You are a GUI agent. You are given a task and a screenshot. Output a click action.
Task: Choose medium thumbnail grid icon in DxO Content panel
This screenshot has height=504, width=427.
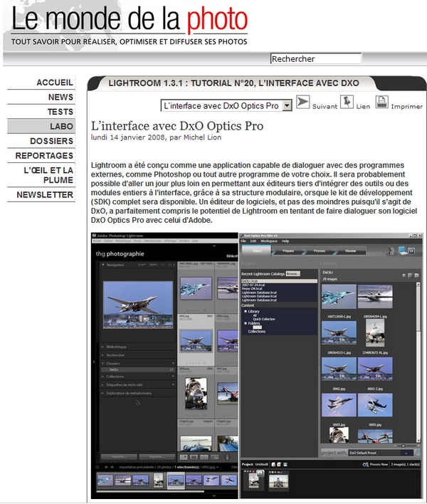pyautogui.click(x=410, y=275)
